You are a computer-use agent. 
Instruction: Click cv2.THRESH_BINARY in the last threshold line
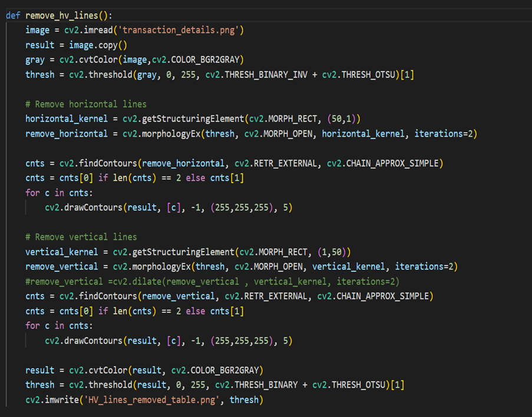tap(256, 385)
